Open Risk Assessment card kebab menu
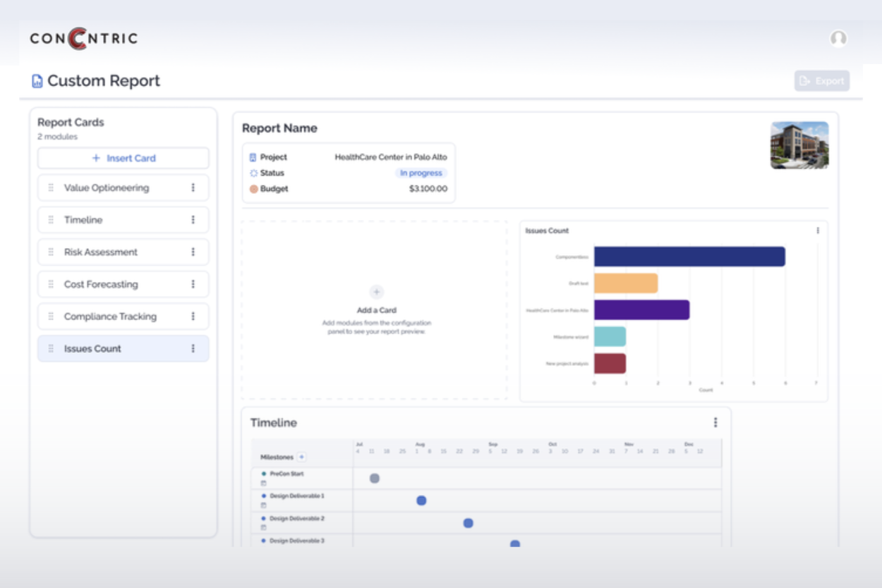Screen dimensions: 882x588 point(193,252)
